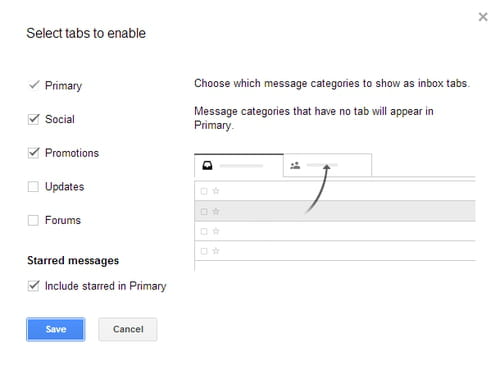Image resolution: width=500 pixels, height=366 pixels.
Task: Select the checkbox in highlighted preview row
Action: [204, 212]
